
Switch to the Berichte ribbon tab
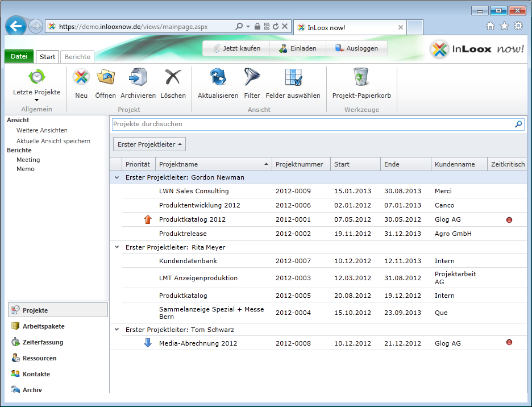(77, 57)
